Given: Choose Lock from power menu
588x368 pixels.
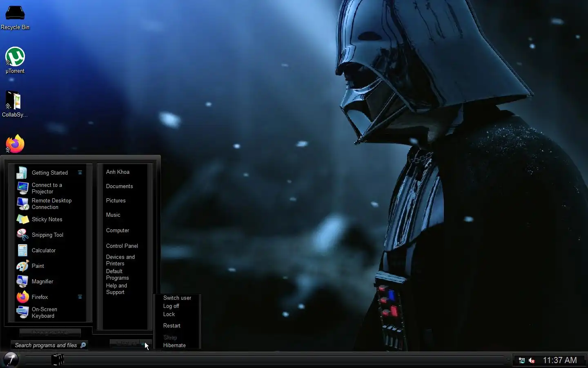Looking at the screenshot, I should coord(169,314).
